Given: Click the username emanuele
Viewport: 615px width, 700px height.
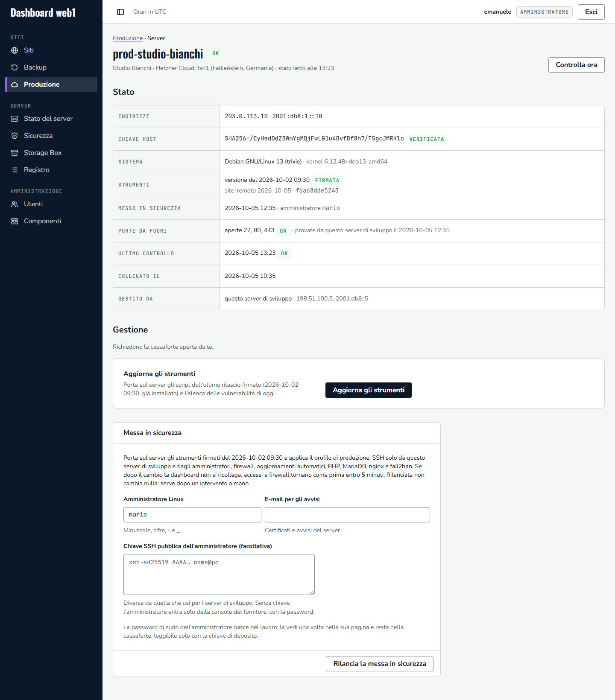Looking at the screenshot, I should (x=498, y=12).
